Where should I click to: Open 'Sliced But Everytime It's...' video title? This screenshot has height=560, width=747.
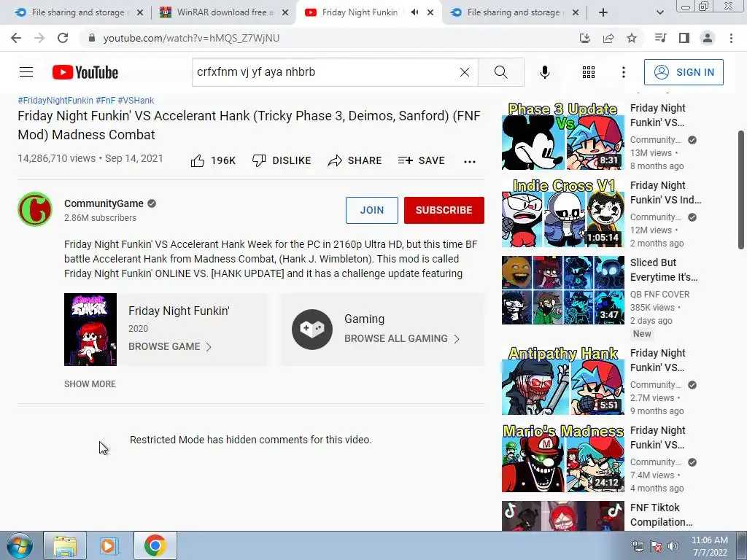[x=664, y=270]
